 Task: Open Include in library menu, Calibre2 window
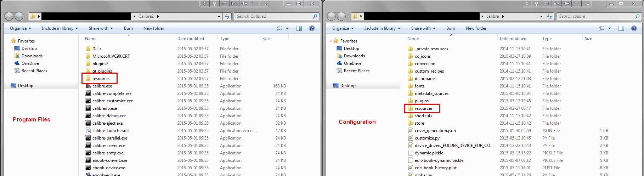(60, 28)
